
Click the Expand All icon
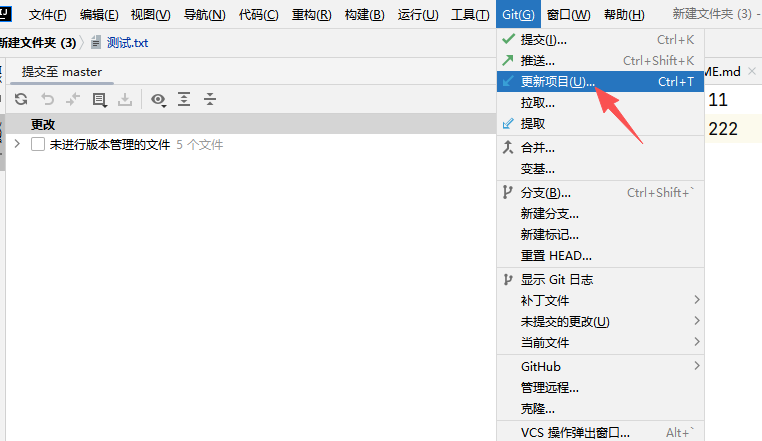pos(184,99)
